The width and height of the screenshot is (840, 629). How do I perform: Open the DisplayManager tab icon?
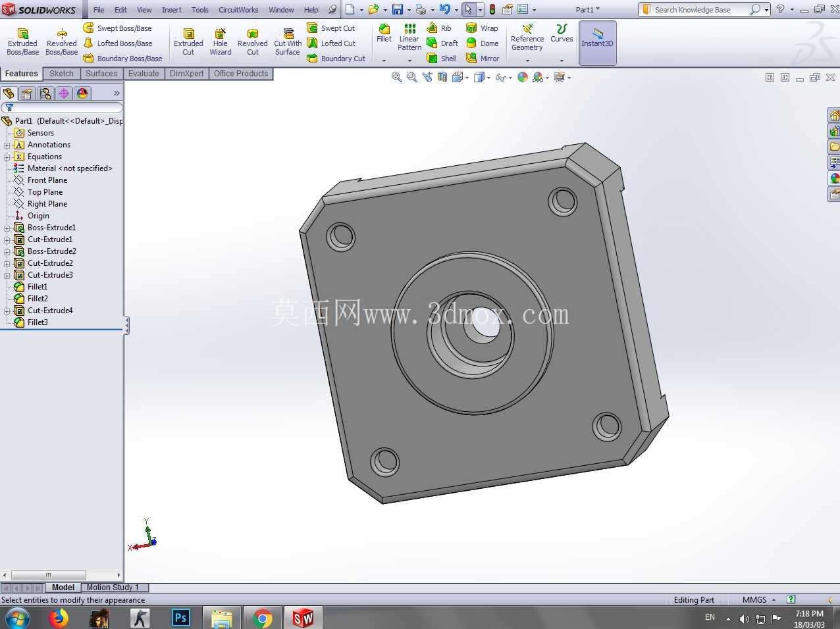[x=82, y=93]
